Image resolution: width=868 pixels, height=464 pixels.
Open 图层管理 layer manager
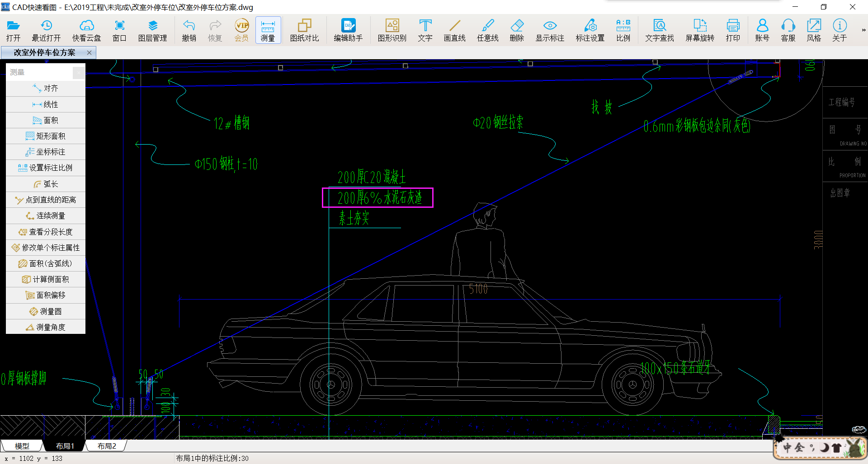(x=153, y=31)
